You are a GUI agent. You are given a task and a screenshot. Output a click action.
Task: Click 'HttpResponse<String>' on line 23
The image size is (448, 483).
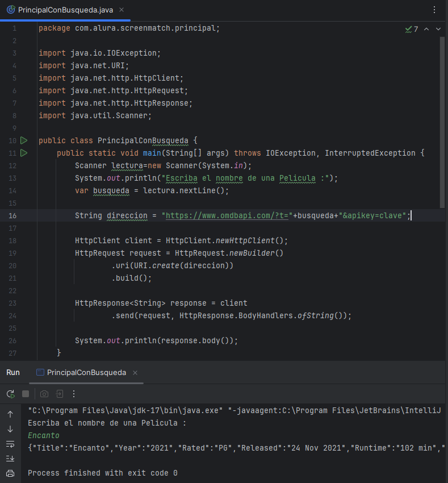120,303
